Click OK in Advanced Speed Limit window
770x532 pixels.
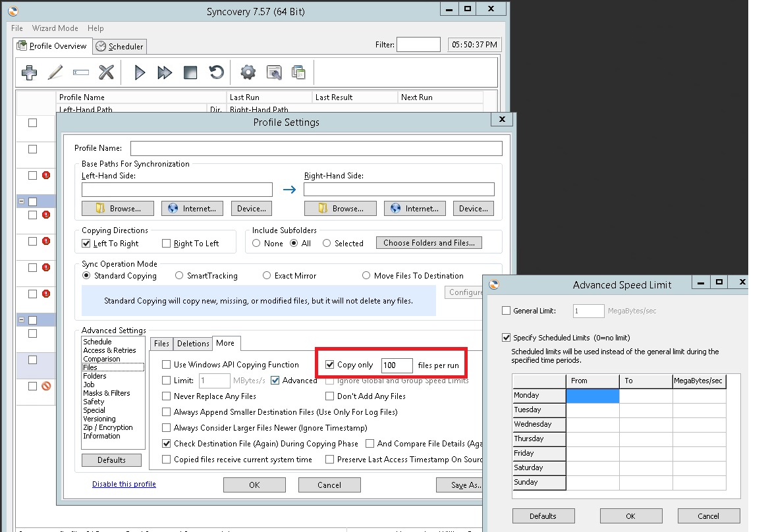631,516
